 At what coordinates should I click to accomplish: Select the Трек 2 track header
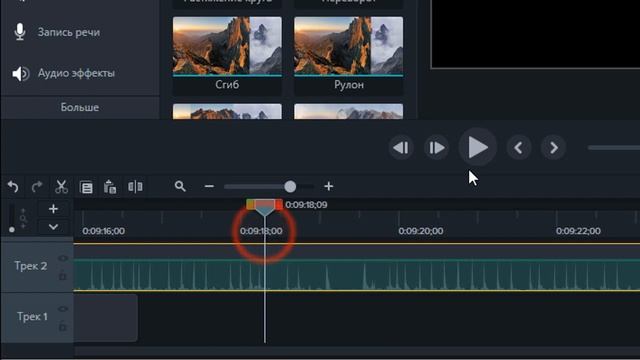coord(37,266)
